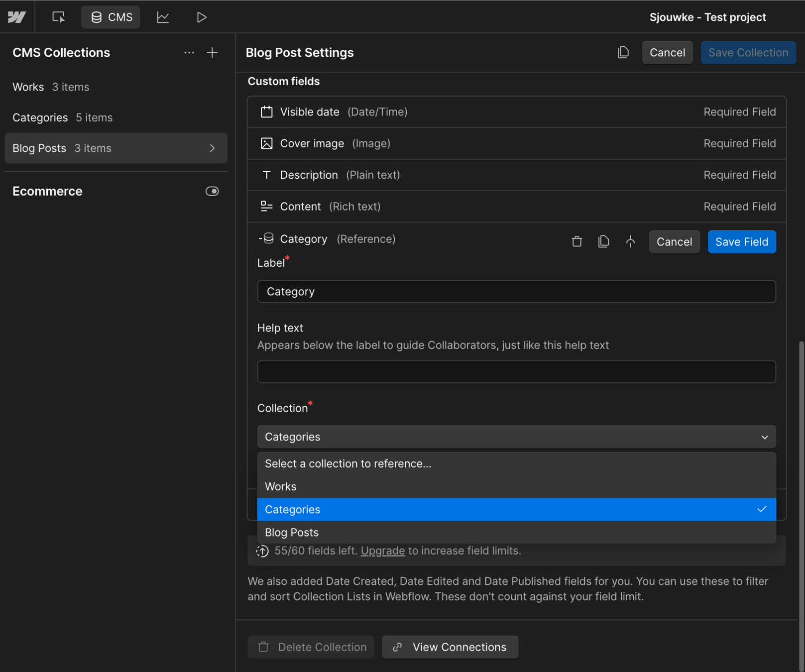Click the Cover image picture icon
This screenshot has height=672, width=805.
point(267,144)
